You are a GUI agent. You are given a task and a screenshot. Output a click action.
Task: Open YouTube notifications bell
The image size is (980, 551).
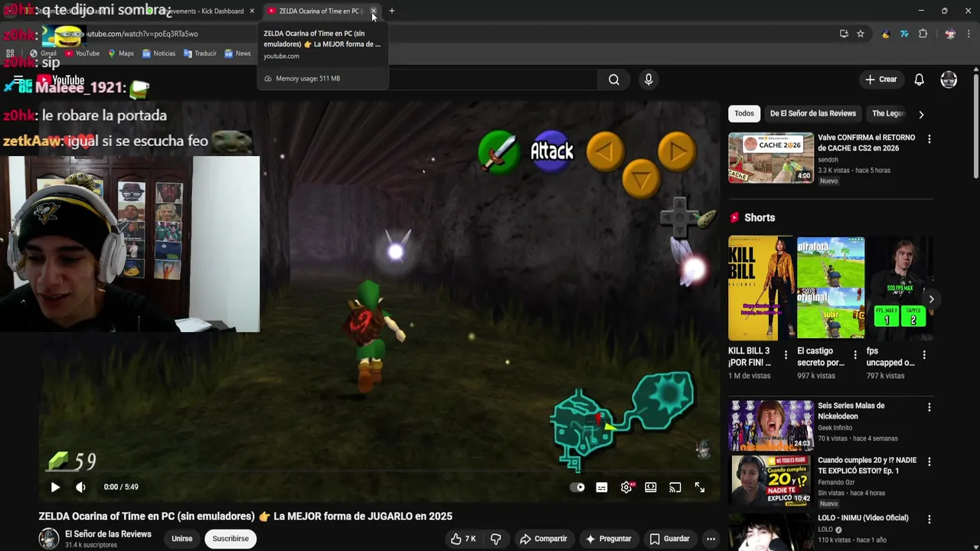point(919,79)
